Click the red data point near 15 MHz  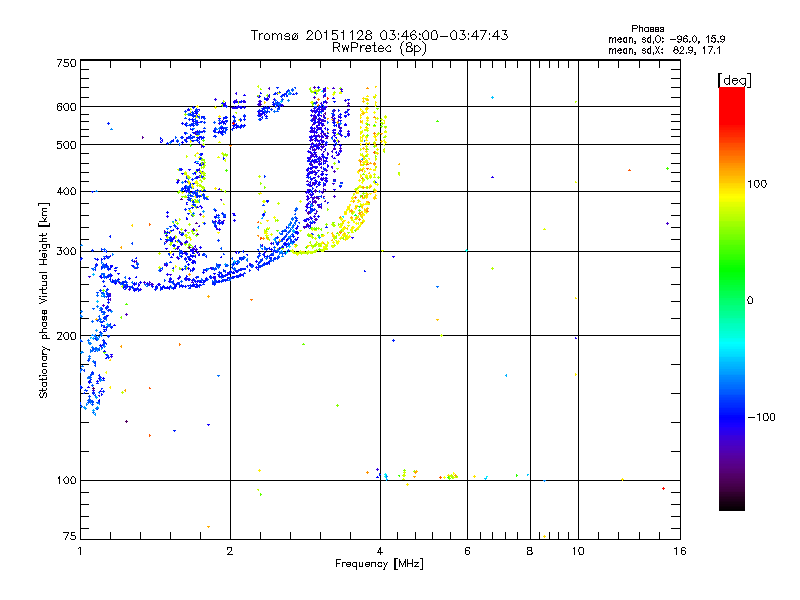click(663, 489)
